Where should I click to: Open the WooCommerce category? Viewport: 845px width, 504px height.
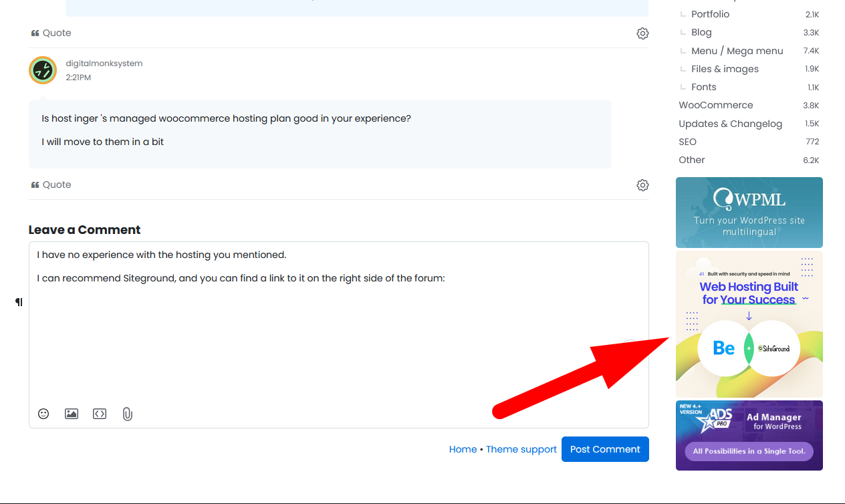coord(715,105)
